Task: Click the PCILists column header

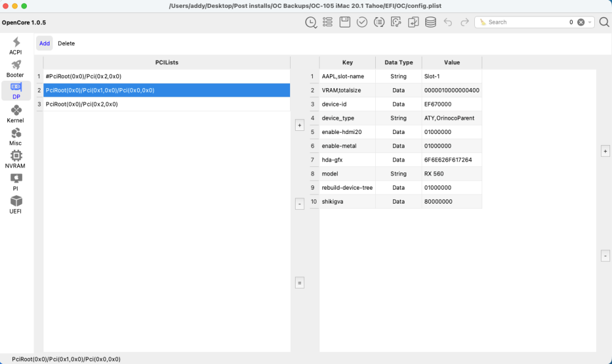Action: (166, 62)
